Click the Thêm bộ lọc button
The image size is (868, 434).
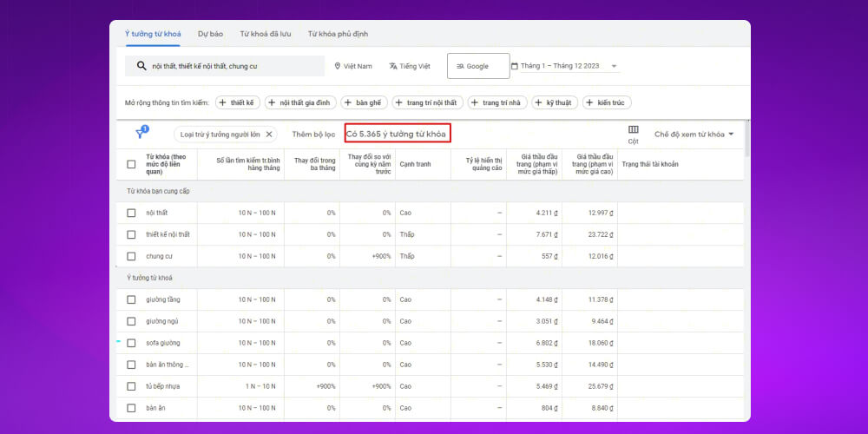pos(314,134)
